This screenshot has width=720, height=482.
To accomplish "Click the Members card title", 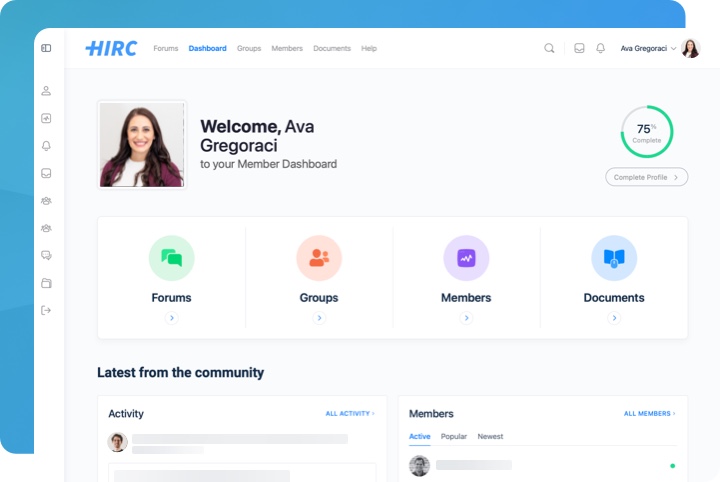I will (466, 297).
